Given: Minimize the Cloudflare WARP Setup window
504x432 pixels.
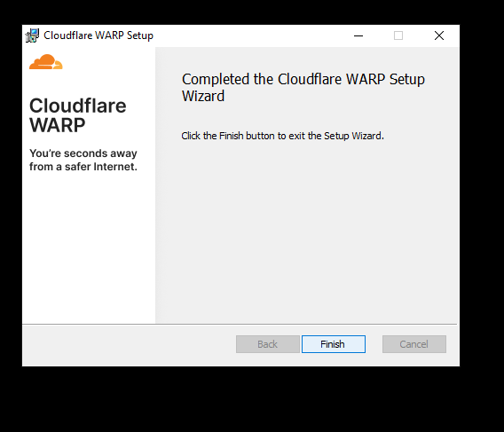Looking at the screenshot, I should 358,35.
